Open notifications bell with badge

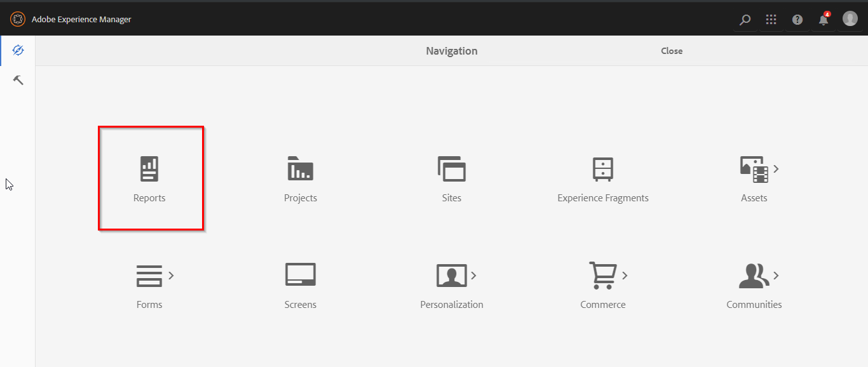point(824,19)
